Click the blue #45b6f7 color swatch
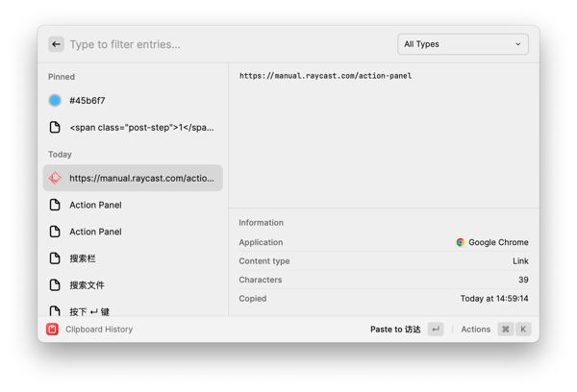The width and height of the screenshot is (577, 392). (x=55, y=100)
